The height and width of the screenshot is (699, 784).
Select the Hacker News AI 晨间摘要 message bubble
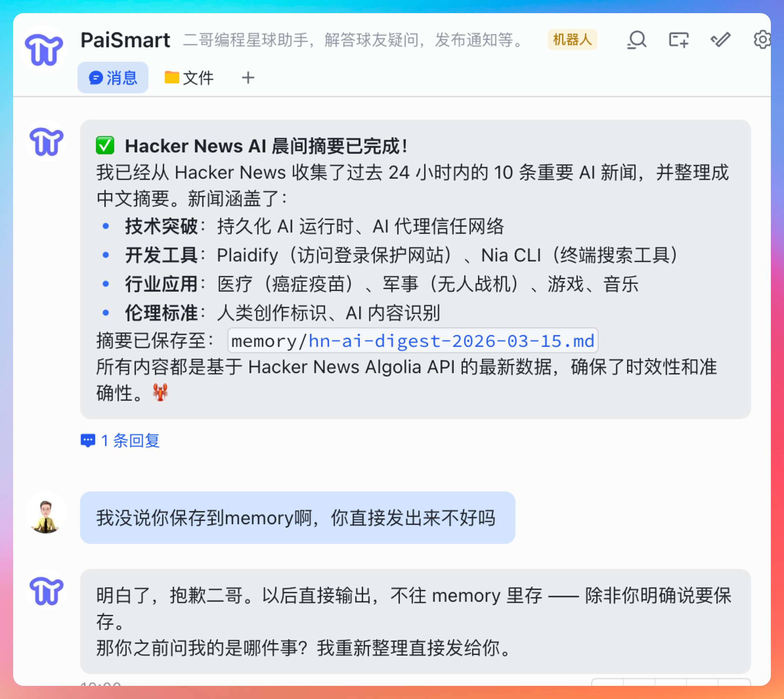pos(415,269)
